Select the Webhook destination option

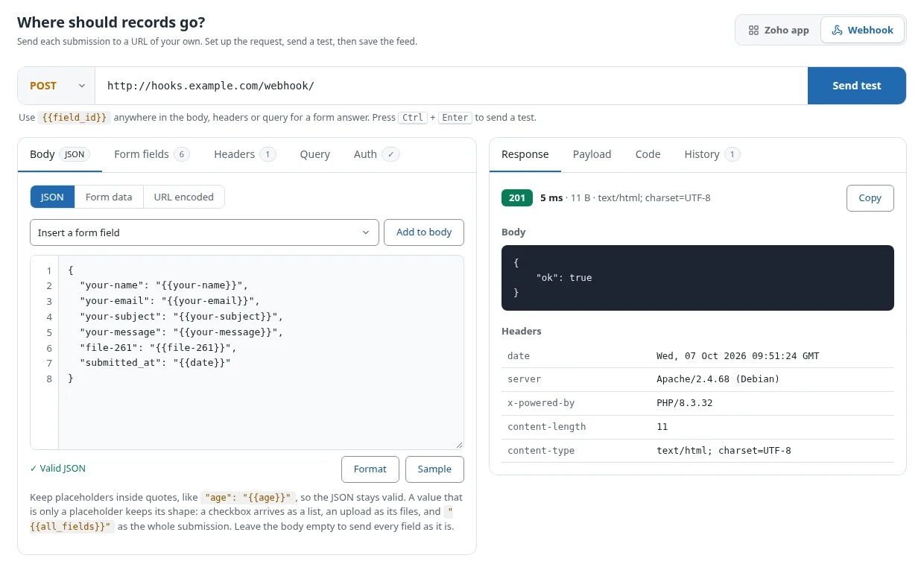click(x=862, y=31)
